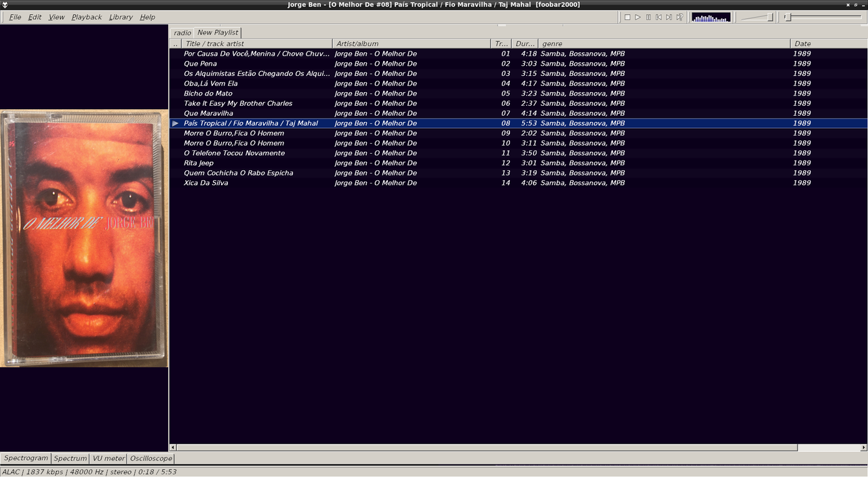The height and width of the screenshot is (477, 868).
Task: Switch to the Spectrogram tab
Action: (26, 458)
